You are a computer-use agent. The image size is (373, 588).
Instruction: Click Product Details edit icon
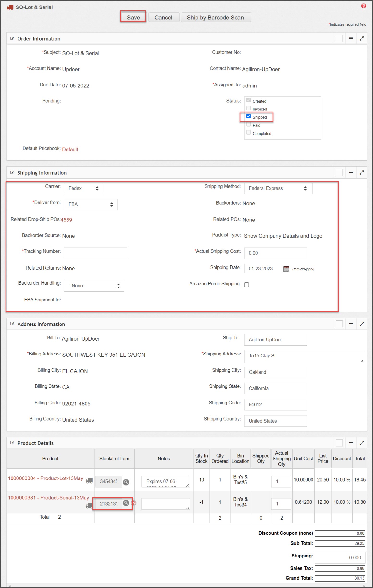(x=12, y=443)
